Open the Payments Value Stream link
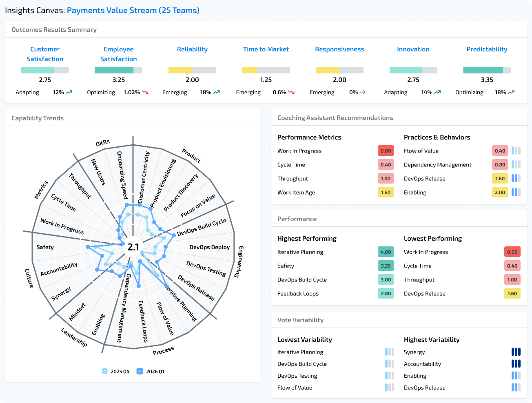 (x=134, y=10)
